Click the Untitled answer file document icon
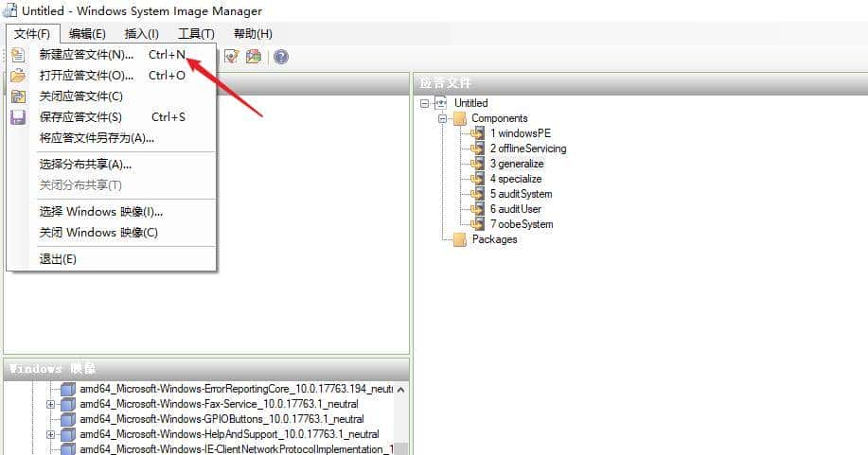868x455 pixels. tap(441, 103)
